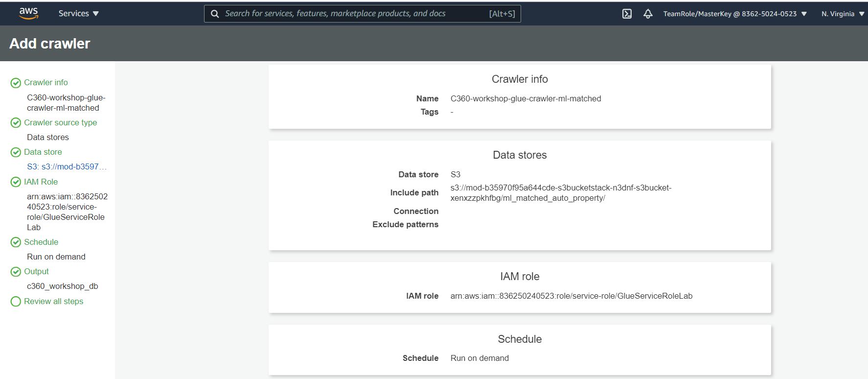The image size is (868, 379).
Task: Open the N. Virginia region selector
Action: coord(843,14)
